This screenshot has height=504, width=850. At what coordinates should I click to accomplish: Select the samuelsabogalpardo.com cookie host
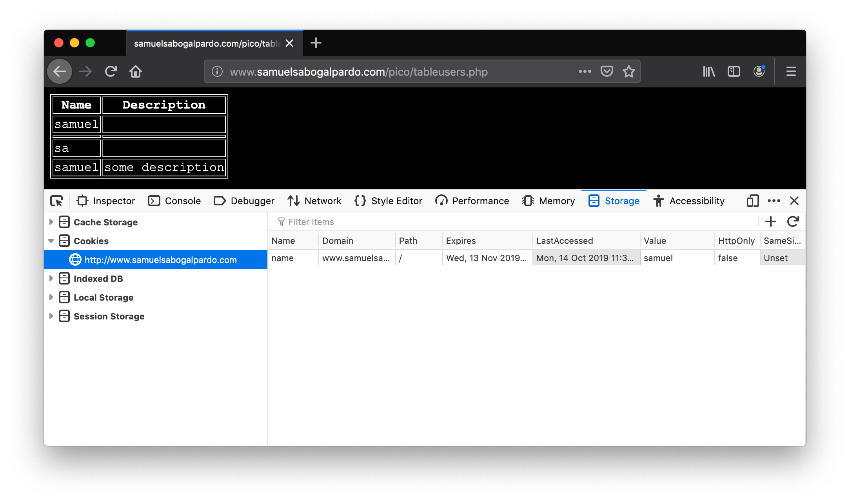click(x=160, y=260)
